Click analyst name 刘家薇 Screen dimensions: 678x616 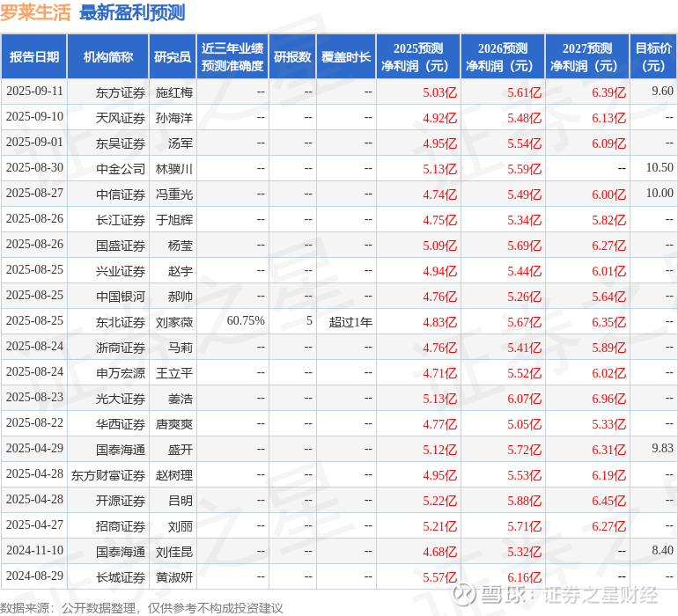(173, 322)
